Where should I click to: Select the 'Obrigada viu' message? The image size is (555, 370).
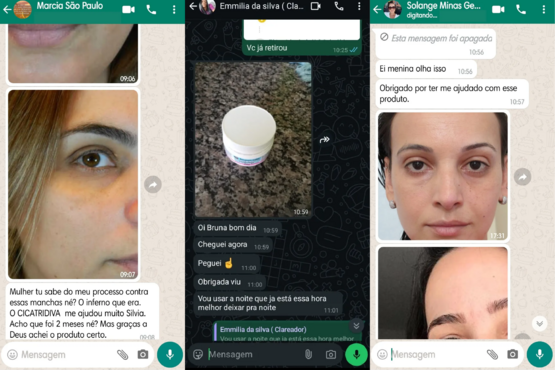[x=229, y=283]
